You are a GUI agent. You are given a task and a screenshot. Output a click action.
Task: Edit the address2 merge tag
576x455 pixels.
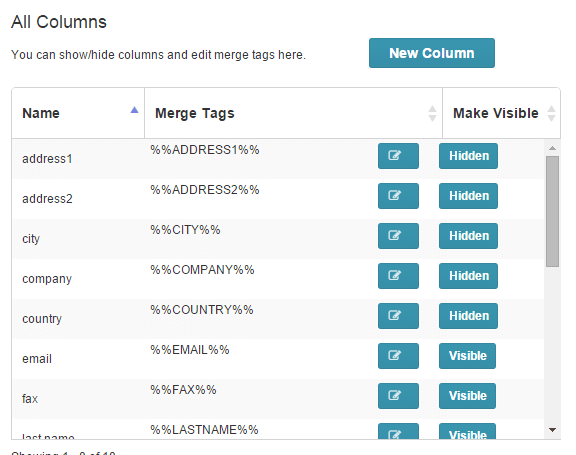(x=398, y=196)
